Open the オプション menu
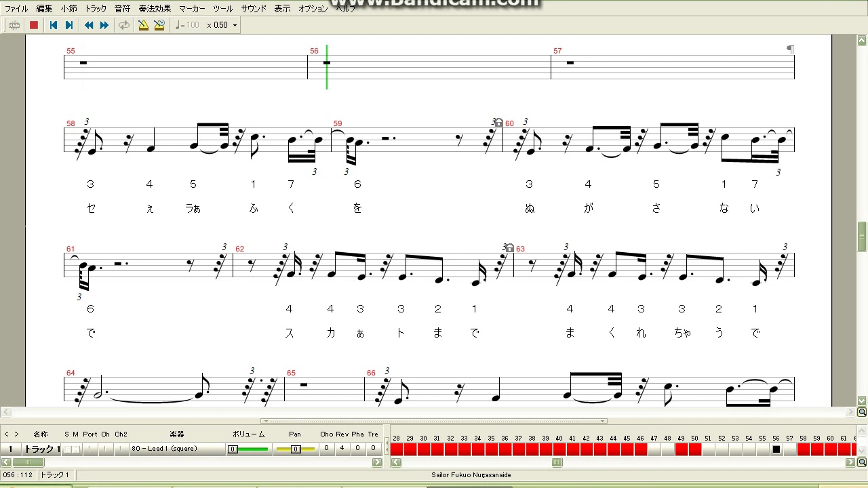This screenshot has width=868, height=488. 313,9
